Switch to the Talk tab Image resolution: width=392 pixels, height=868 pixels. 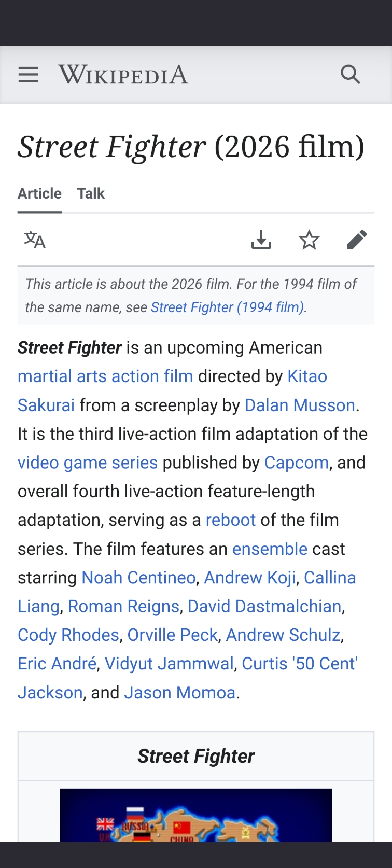pos(91,193)
